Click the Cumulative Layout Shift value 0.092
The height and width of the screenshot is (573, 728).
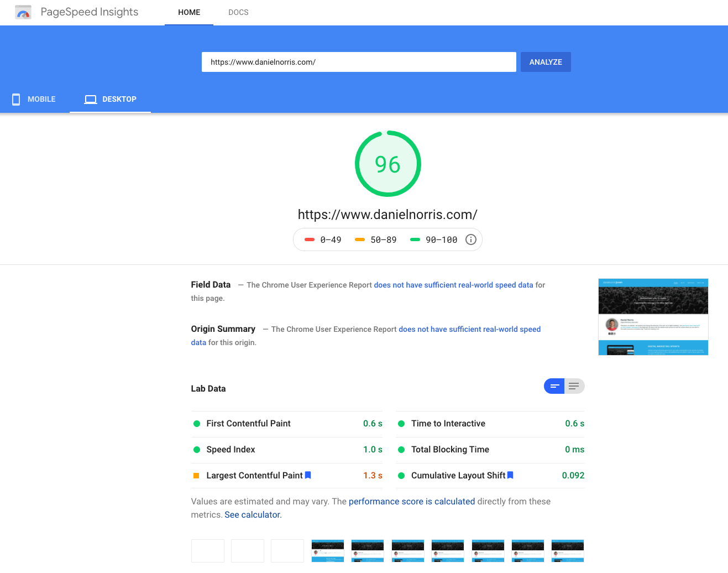pos(573,476)
